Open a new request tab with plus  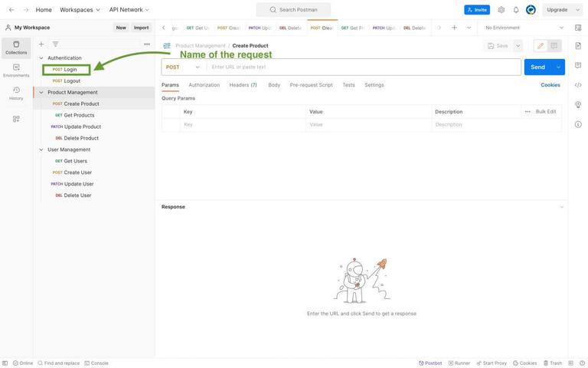pyautogui.click(x=454, y=28)
